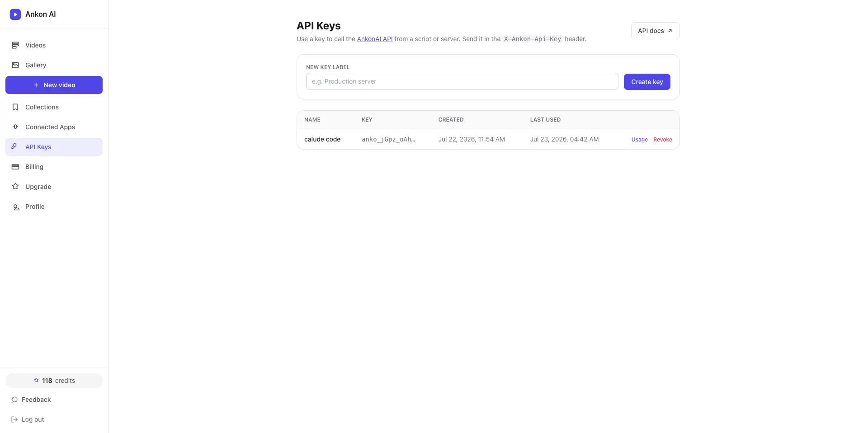868x433 pixels.
Task: Click the LAST USED column header
Action: click(x=545, y=120)
